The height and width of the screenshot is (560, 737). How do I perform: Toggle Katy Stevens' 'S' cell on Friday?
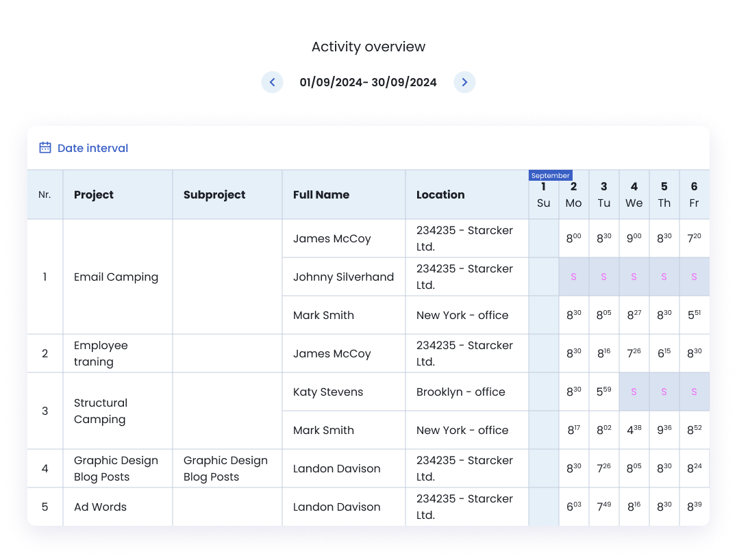click(694, 392)
